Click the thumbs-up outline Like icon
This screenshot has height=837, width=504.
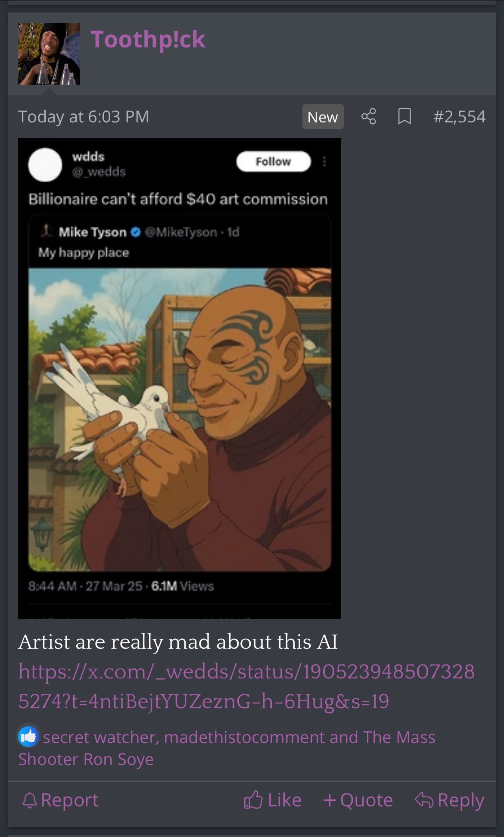pos(253,800)
